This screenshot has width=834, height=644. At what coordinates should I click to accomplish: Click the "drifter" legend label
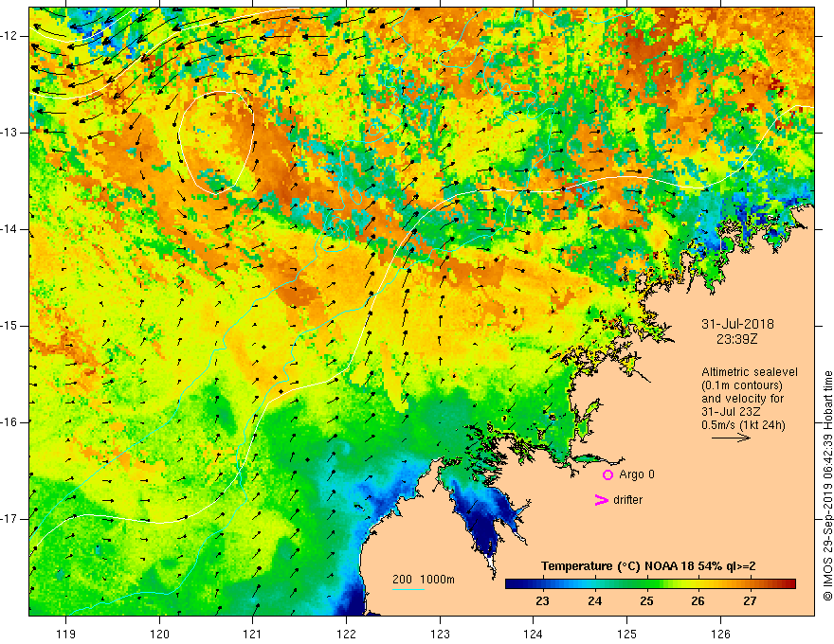click(627, 500)
